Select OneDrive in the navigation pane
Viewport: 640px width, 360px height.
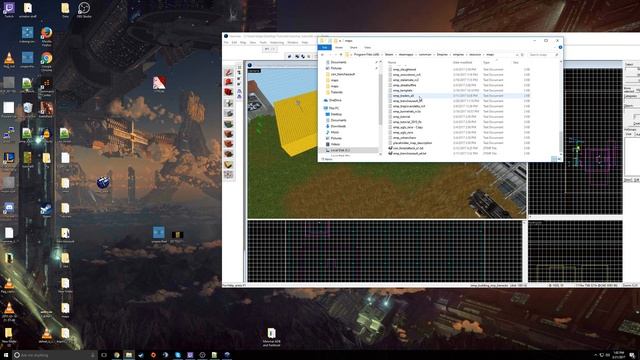(x=335, y=100)
